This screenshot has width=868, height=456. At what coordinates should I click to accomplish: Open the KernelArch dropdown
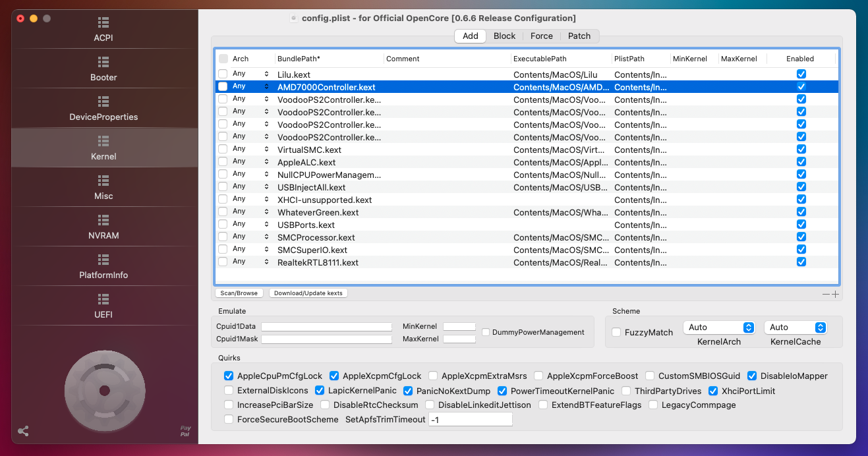click(x=719, y=328)
